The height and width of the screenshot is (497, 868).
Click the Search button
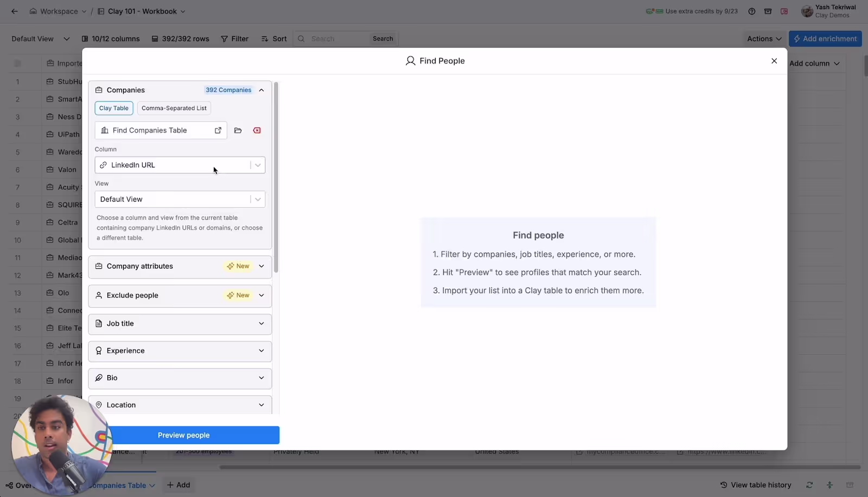tap(383, 39)
